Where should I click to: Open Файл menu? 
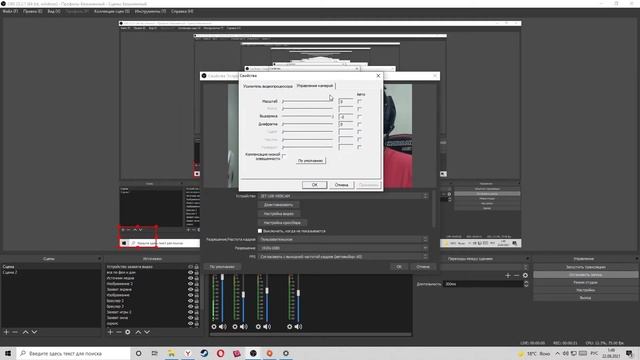tap(10, 11)
